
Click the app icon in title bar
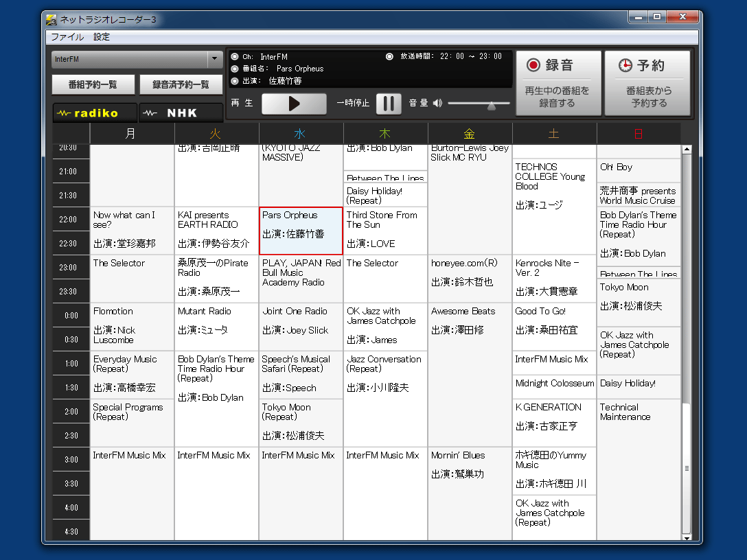click(x=51, y=20)
